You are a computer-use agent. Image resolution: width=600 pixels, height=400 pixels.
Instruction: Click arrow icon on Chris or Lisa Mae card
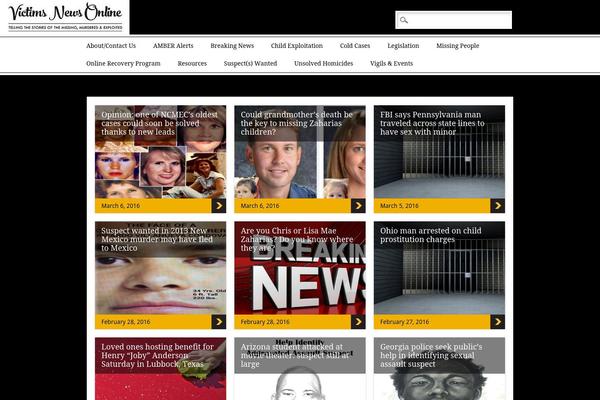point(358,322)
